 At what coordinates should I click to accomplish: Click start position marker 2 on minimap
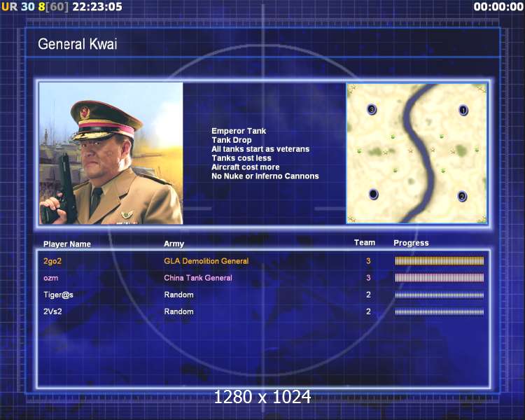coord(462,196)
